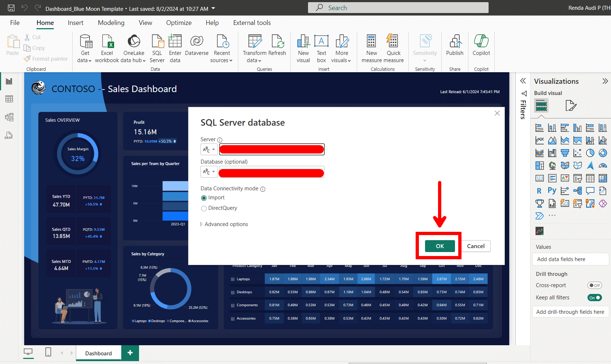This screenshot has height=364, width=611.
Task: Select the R script visual
Action: pos(539,191)
